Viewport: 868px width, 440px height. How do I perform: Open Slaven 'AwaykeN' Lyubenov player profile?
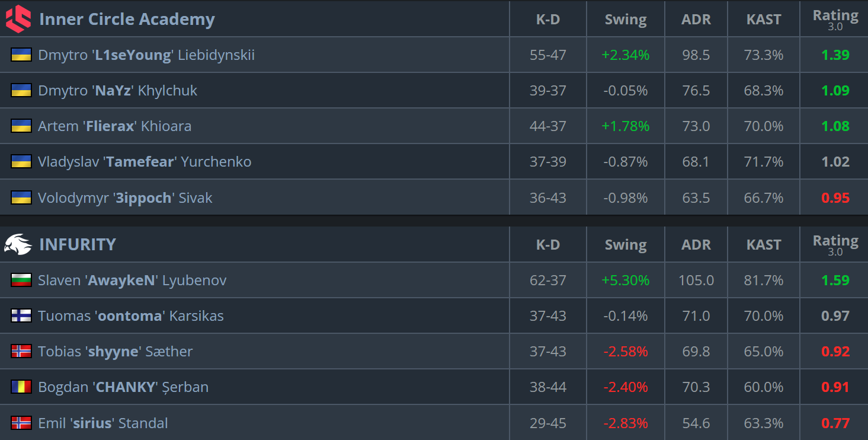(x=132, y=280)
